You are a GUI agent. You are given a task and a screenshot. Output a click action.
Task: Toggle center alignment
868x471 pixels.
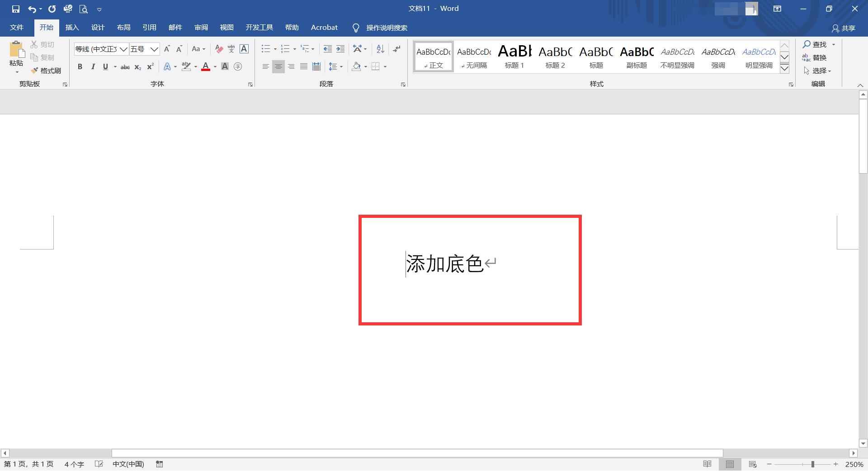[x=278, y=67]
